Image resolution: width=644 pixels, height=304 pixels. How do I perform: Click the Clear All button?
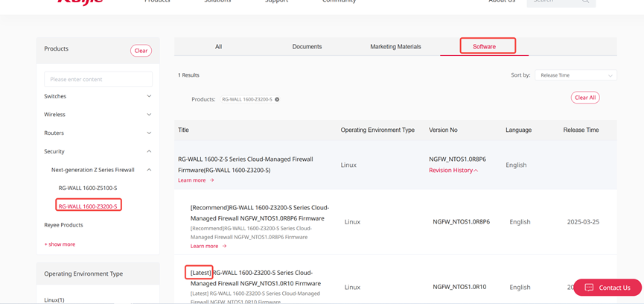click(x=585, y=98)
